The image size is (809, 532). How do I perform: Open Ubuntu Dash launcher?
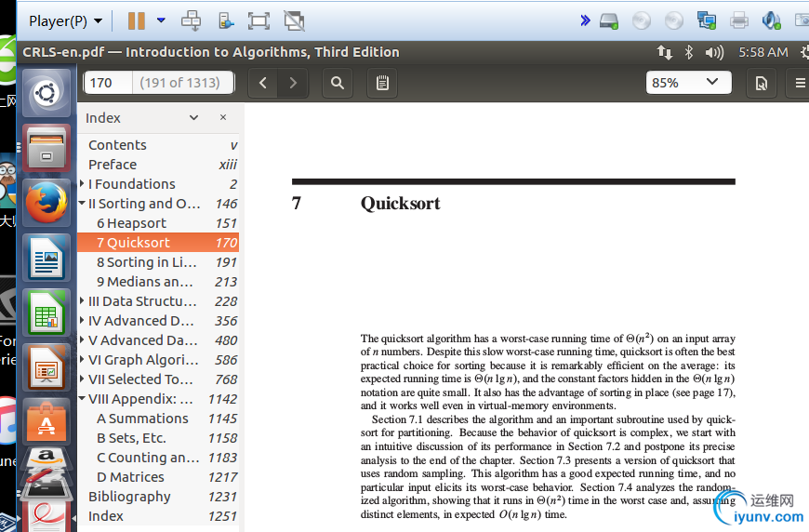coord(46,93)
